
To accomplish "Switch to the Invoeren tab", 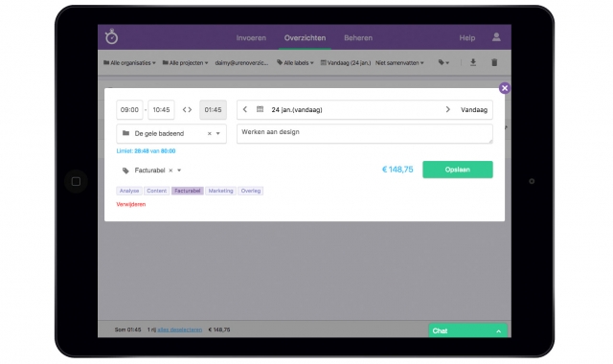I will (x=251, y=38).
